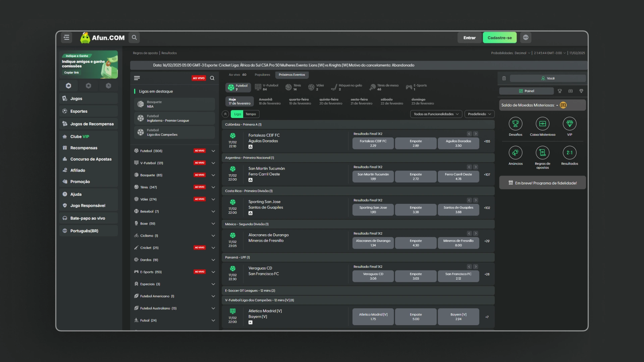The width and height of the screenshot is (644, 362).
Task: Expand the Boxe (59) row
Action: (174, 224)
